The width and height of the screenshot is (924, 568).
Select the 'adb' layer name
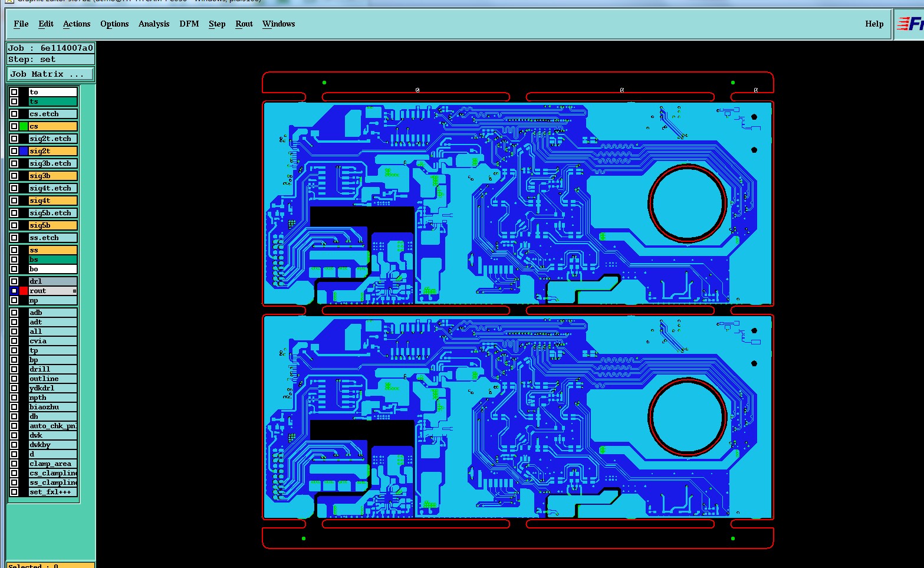point(53,313)
